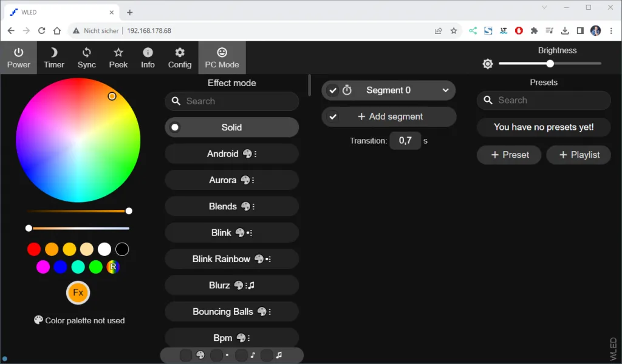This screenshot has width=622, height=364.
Task: Toggle the Segment 0 checkmark
Action: 333,90
